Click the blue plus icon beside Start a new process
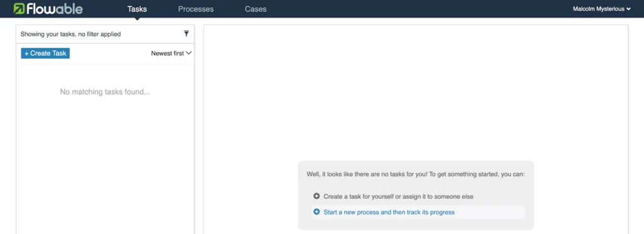The image size is (644, 234). coord(316,212)
